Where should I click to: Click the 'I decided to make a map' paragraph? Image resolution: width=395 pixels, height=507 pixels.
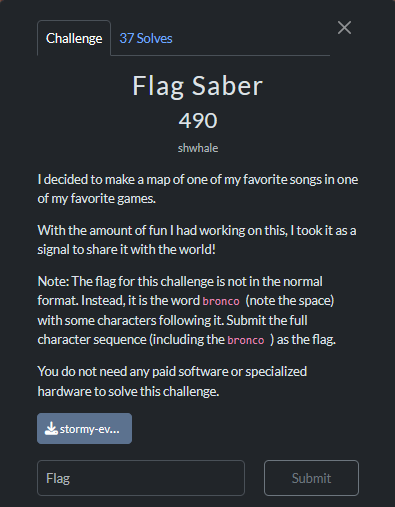tap(198, 189)
